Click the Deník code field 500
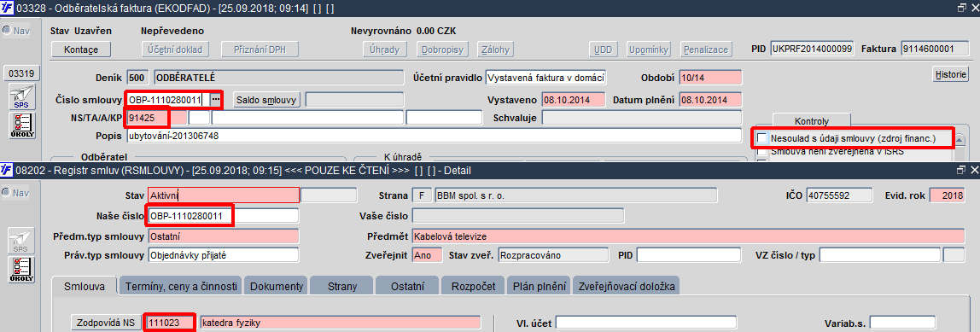Screen dimensions: 980x332 [x=137, y=79]
